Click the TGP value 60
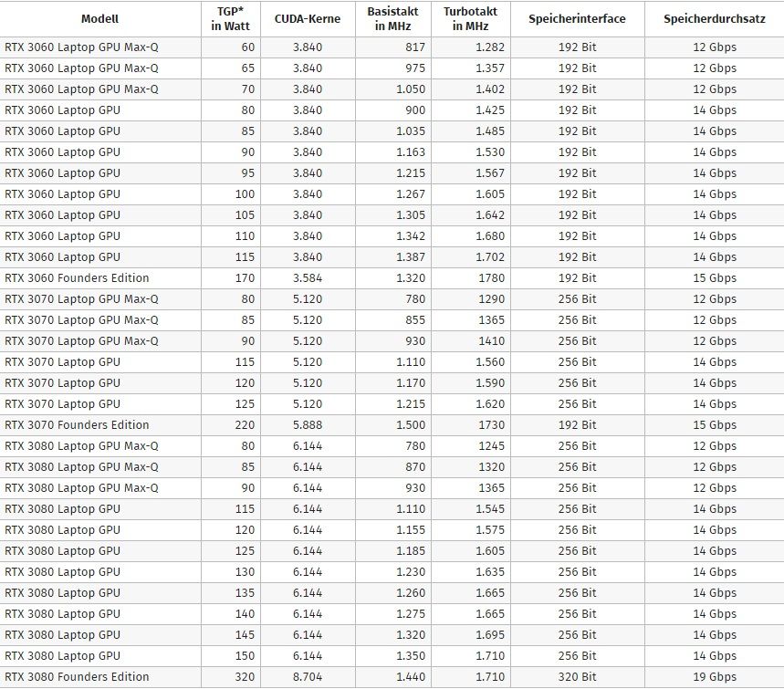Viewport: 784px width, 689px height. pos(248,47)
